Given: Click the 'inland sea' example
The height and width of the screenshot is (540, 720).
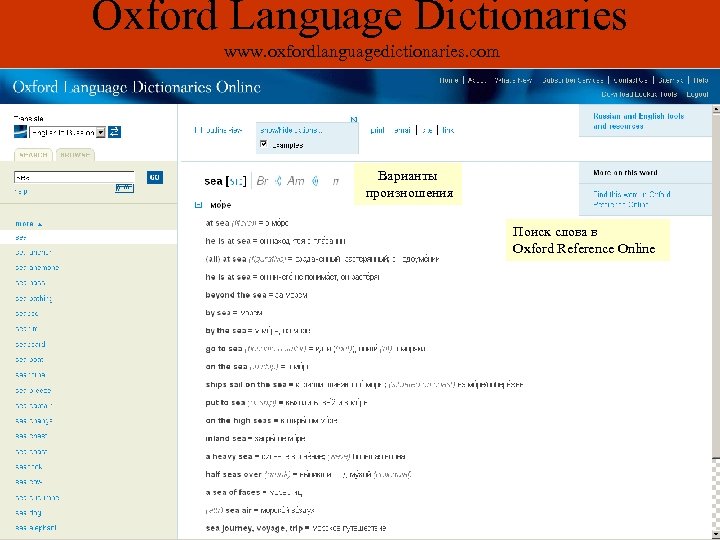Looking at the screenshot, I should pyautogui.click(x=256, y=439).
